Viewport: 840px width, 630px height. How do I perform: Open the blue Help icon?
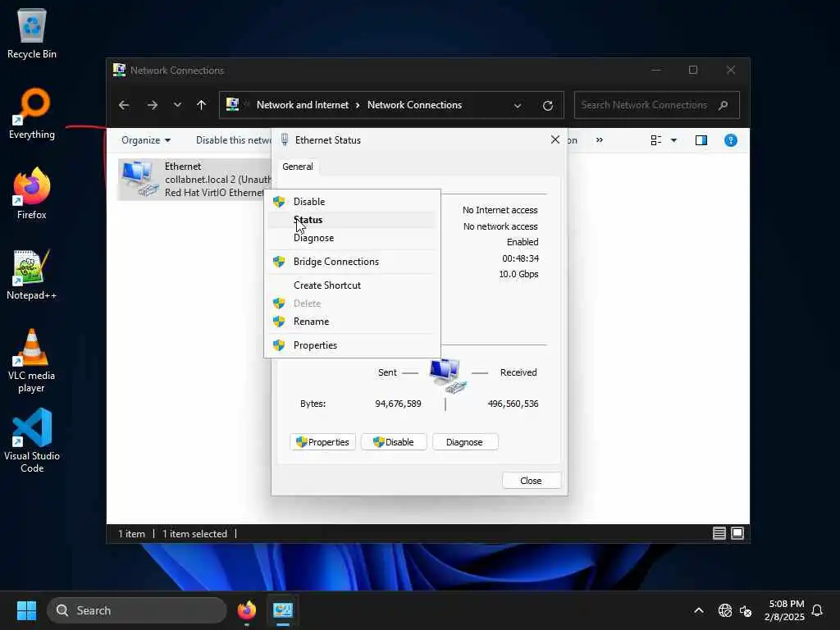(731, 140)
